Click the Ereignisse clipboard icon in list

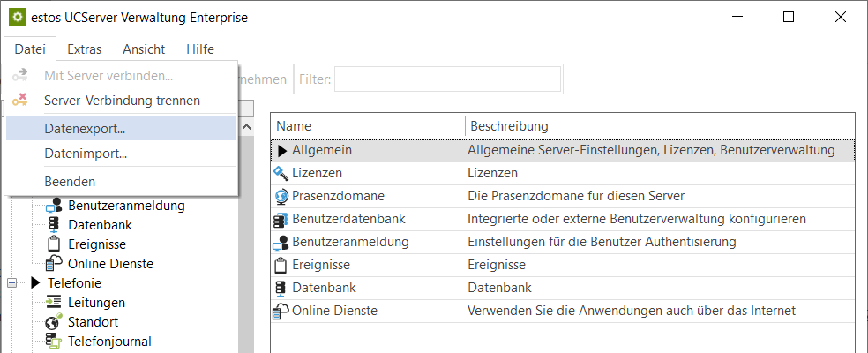(281, 265)
